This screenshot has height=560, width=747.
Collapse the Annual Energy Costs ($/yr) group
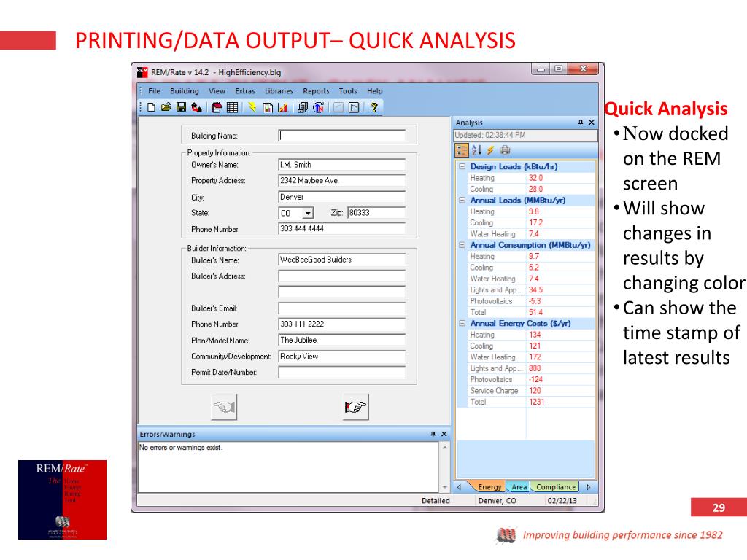[462, 323]
